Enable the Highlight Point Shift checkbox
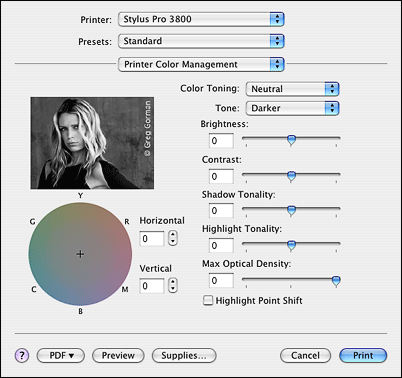The image size is (402, 378). point(208,300)
